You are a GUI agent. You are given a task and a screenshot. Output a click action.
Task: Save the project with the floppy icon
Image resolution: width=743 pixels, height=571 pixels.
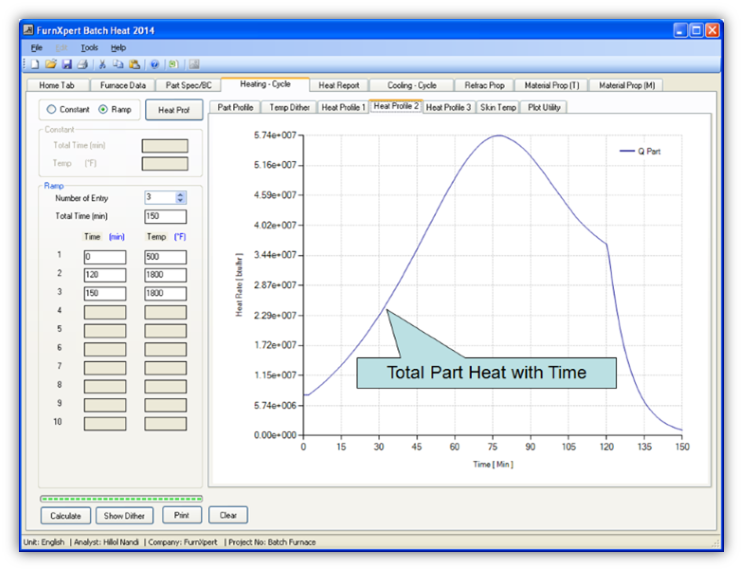pyautogui.click(x=67, y=64)
